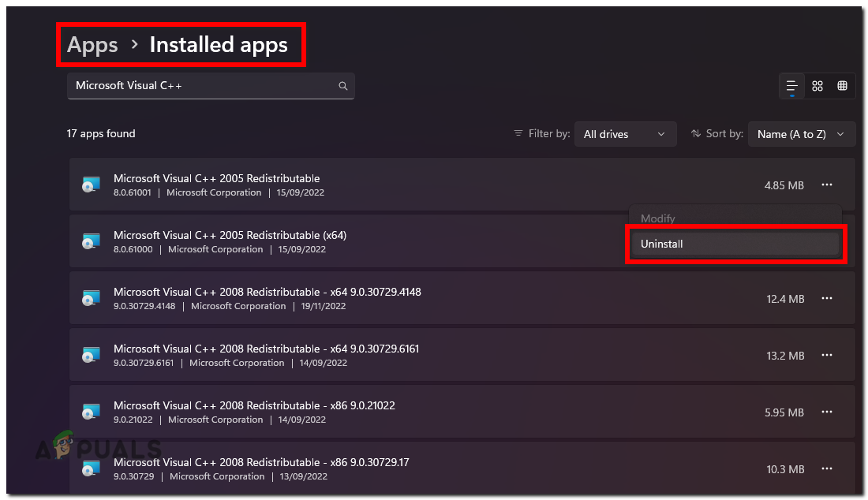Viewport: 868px width, 500px height.
Task: Click the 4.85 MB size value
Action: coord(784,185)
